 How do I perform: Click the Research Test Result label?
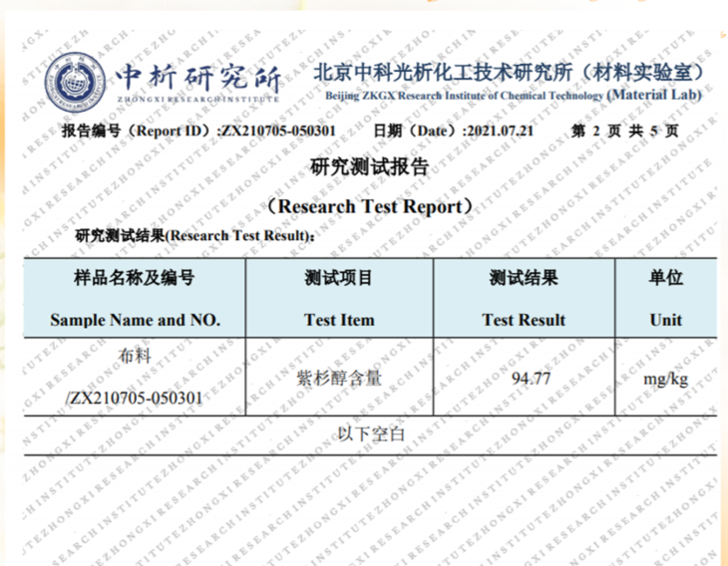195,236
